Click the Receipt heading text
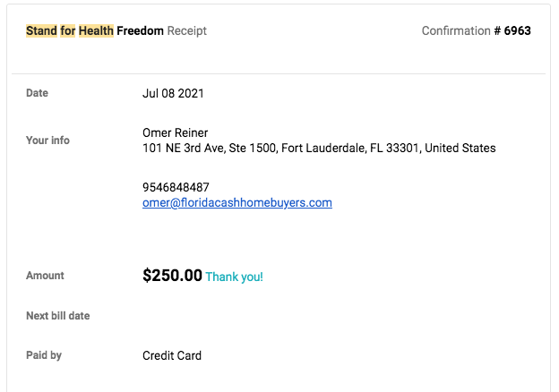Screen dimensions: 559x392 pyautogui.click(x=187, y=31)
